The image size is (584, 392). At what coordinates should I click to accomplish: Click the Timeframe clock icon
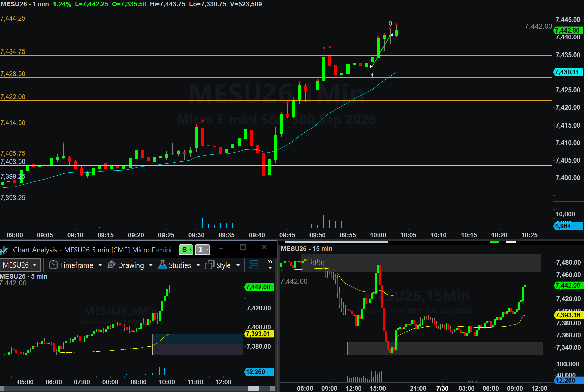click(53, 265)
